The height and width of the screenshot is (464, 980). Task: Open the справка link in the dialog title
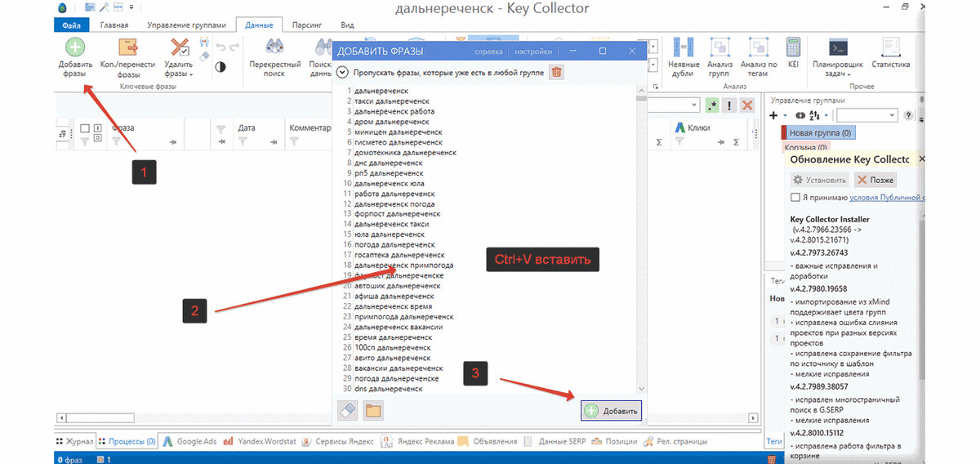tap(488, 51)
